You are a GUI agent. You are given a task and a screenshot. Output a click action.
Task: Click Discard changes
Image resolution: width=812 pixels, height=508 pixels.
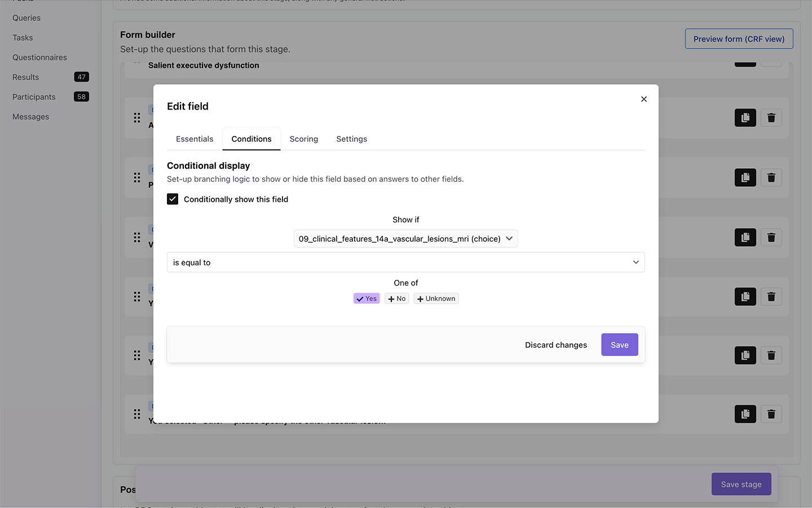[556, 345]
